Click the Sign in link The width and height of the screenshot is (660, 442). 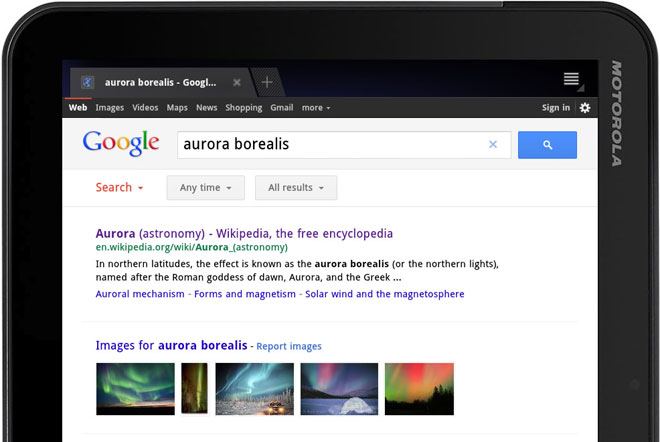[x=556, y=108]
